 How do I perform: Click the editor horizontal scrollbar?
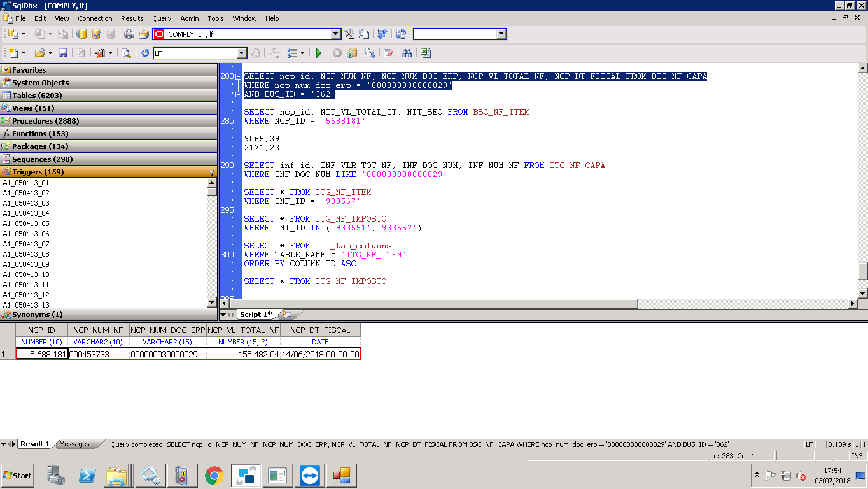point(433,304)
